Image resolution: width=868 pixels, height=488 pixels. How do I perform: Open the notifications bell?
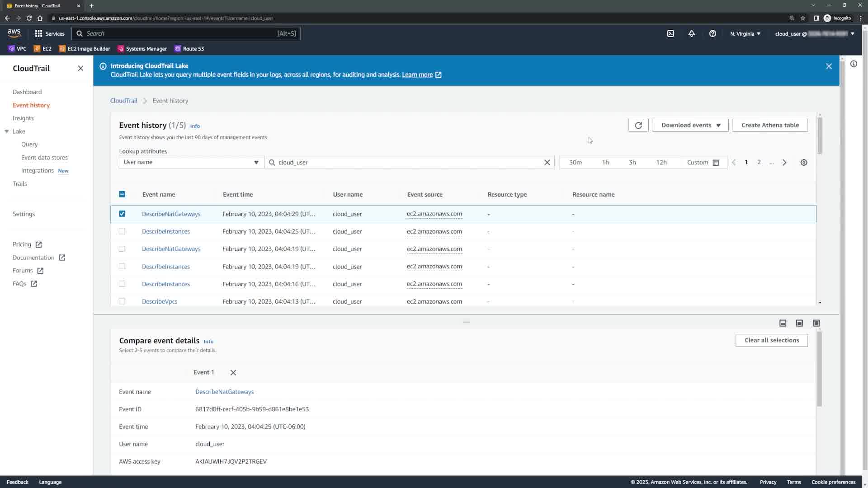pyautogui.click(x=691, y=33)
